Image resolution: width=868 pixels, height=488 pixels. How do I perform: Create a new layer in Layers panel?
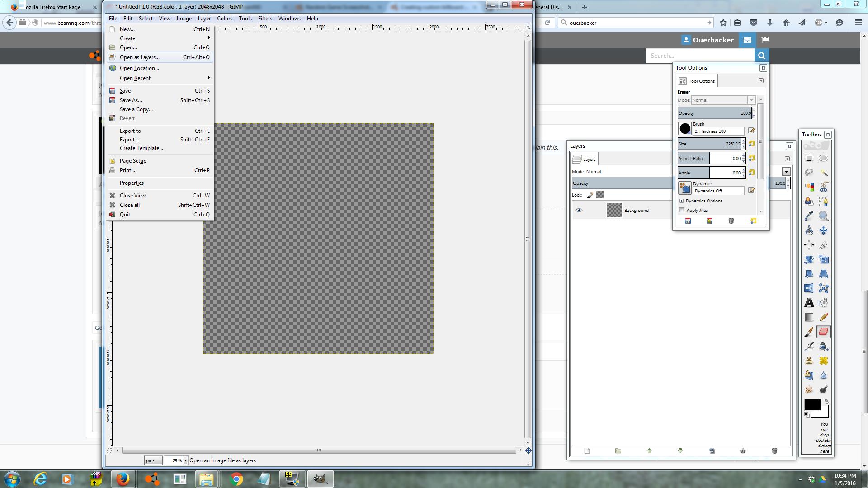point(587,450)
